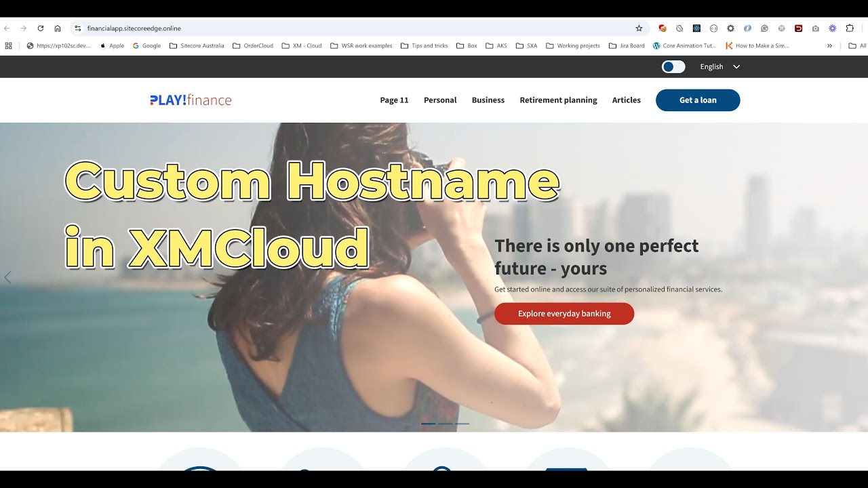
Task: Open the AKS bookmark folder
Action: [496, 45]
